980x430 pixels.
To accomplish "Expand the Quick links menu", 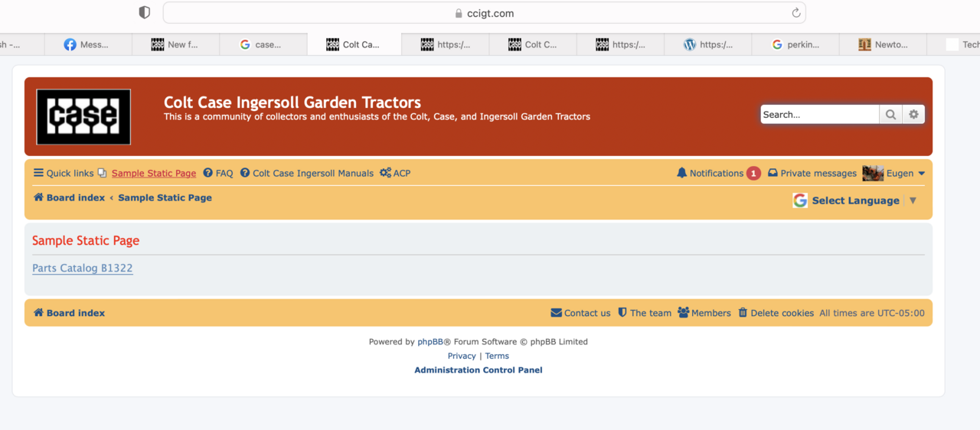I will tap(64, 174).
